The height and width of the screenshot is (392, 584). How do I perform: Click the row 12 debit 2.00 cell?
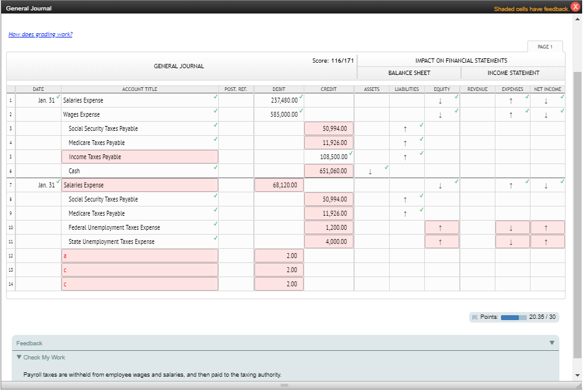279,256
